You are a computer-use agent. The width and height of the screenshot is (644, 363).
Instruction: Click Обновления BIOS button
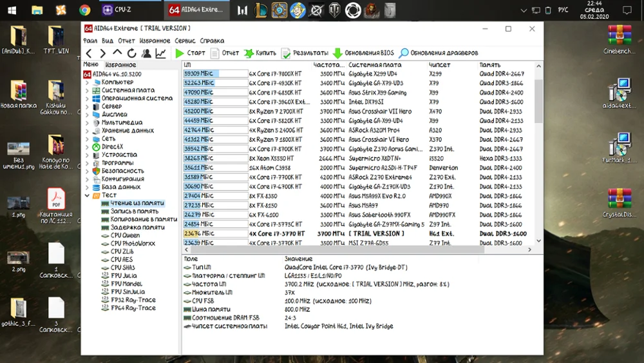[363, 53]
